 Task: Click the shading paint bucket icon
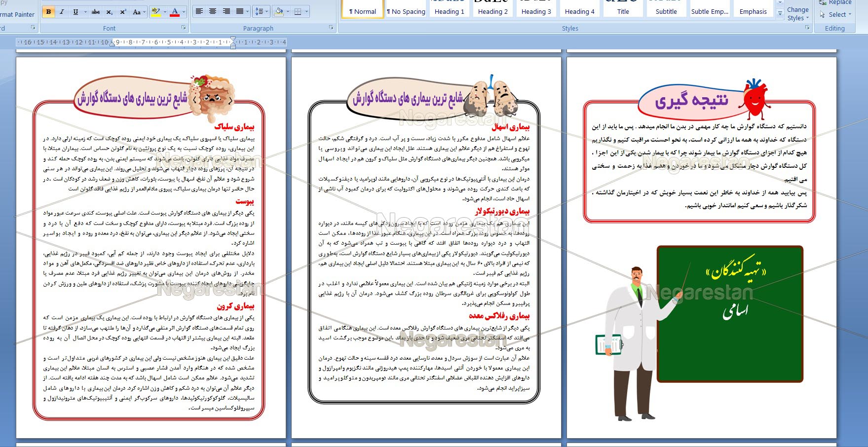click(279, 11)
